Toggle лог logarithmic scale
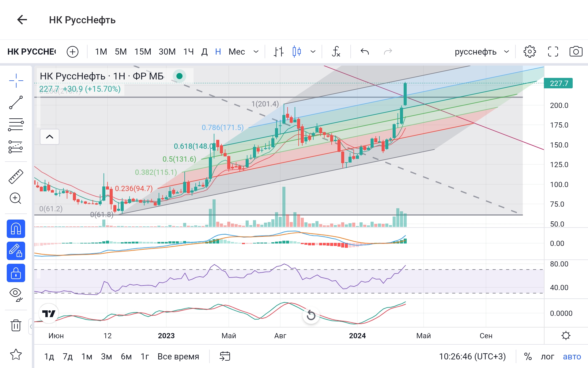The height and width of the screenshot is (368, 588). pos(547,356)
